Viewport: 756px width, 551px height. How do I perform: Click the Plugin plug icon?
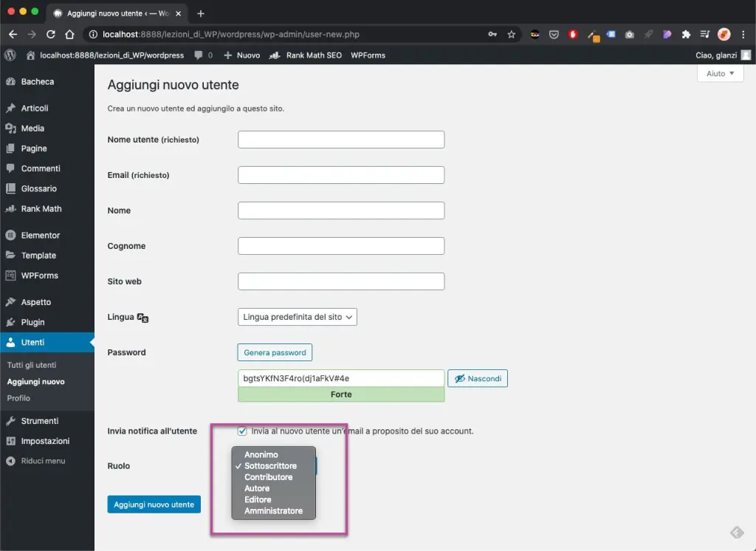pos(10,322)
